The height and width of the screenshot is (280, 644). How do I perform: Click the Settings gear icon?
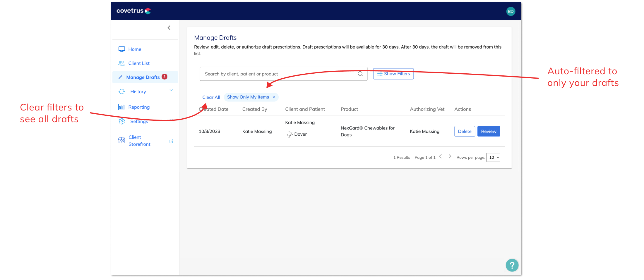point(121,121)
